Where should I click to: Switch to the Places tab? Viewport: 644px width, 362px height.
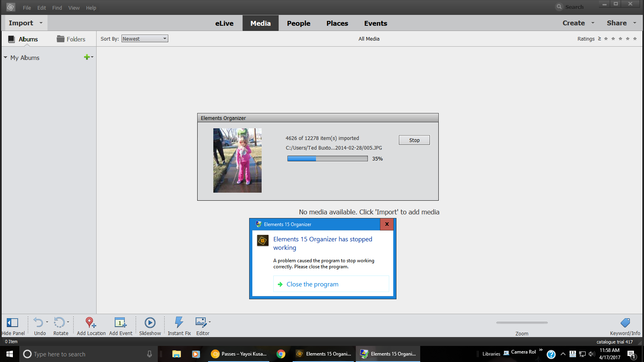[337, 23]
